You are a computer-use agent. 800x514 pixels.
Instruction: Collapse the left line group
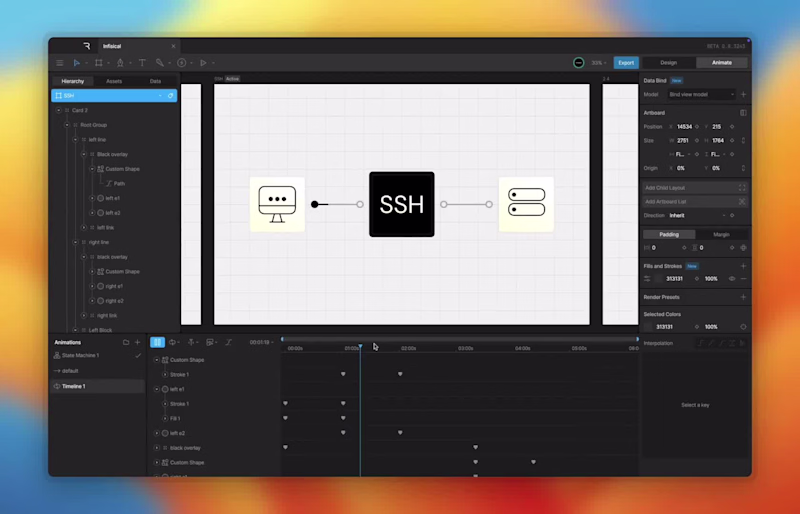point(76,139)
